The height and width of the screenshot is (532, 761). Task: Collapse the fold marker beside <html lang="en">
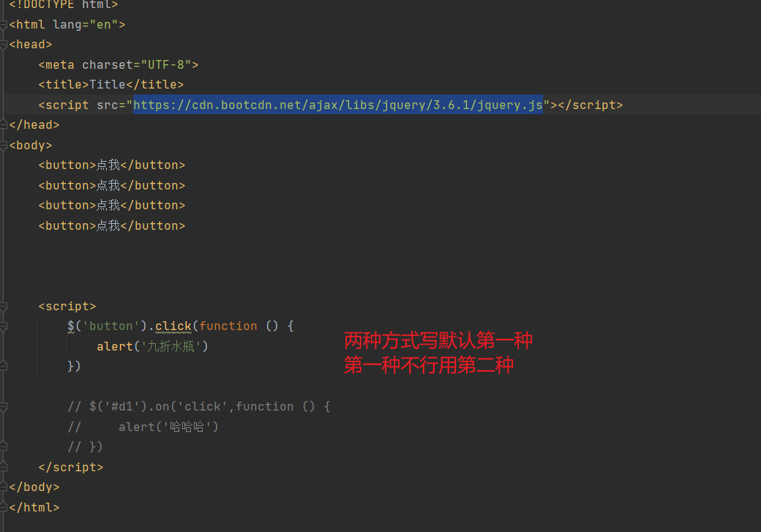click(x=4, y=25)
